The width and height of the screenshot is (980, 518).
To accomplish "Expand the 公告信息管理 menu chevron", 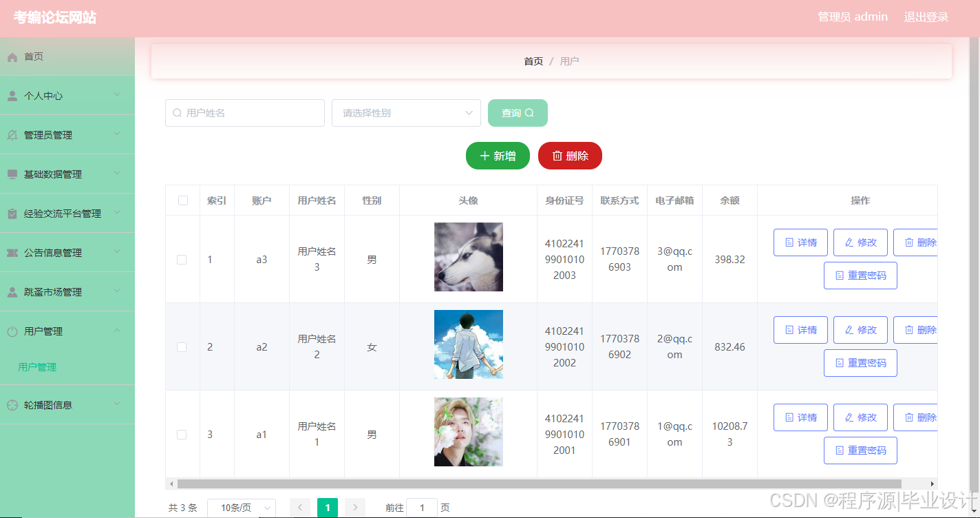I will [x=117, y=251].
